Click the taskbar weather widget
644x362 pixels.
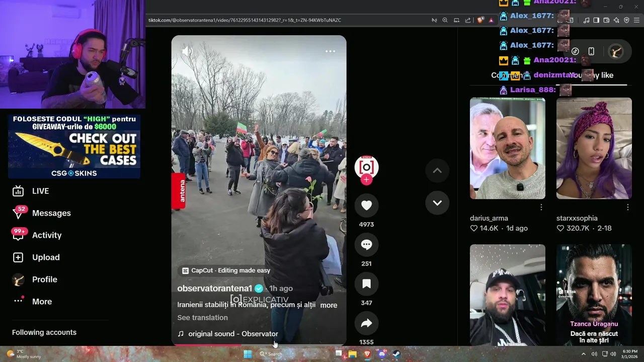point(24,354)
